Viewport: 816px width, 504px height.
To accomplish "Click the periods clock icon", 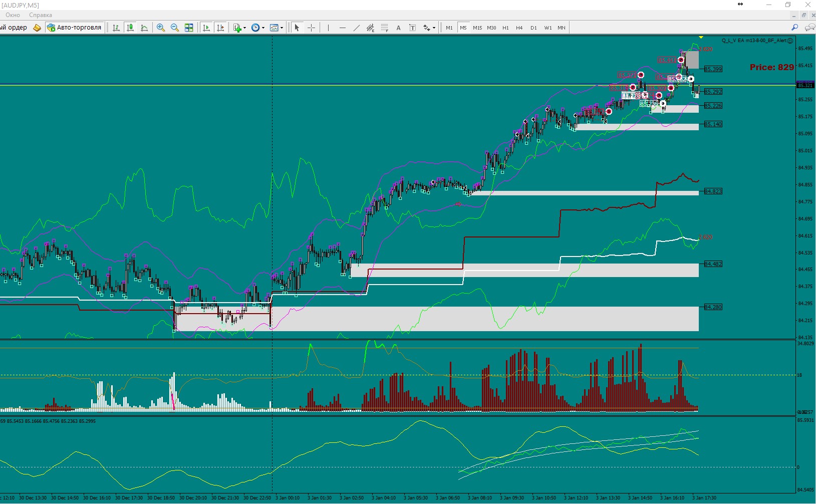I will click(x=255, y=28).
